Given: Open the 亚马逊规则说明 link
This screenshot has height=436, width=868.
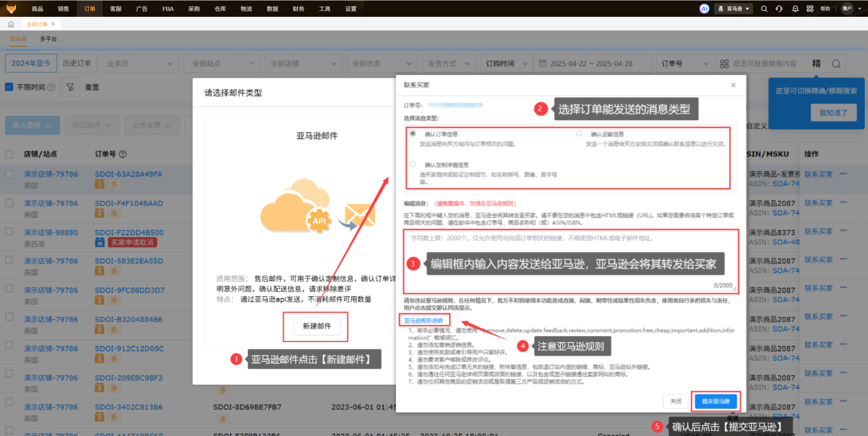Looking at the screenshot, I should point(423,321).
